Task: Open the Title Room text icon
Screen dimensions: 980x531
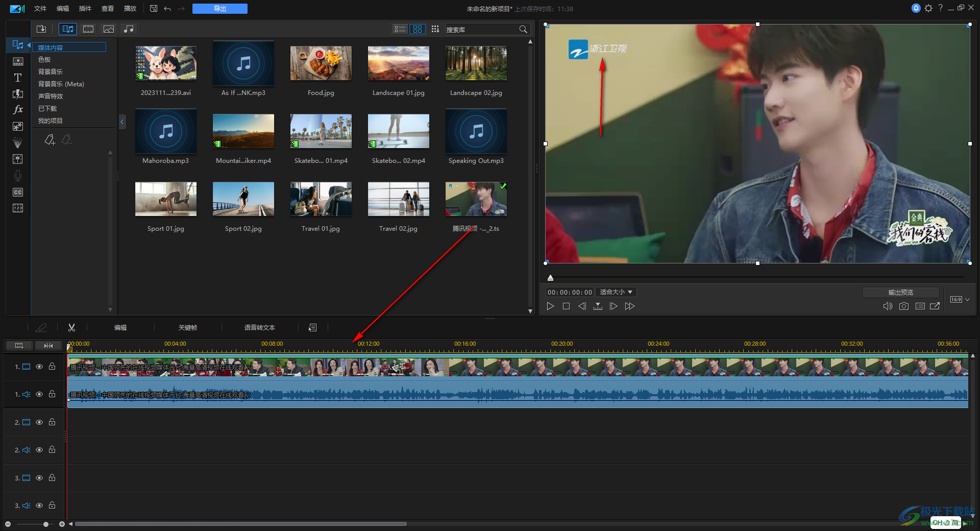Action: (x=18, y=78)
